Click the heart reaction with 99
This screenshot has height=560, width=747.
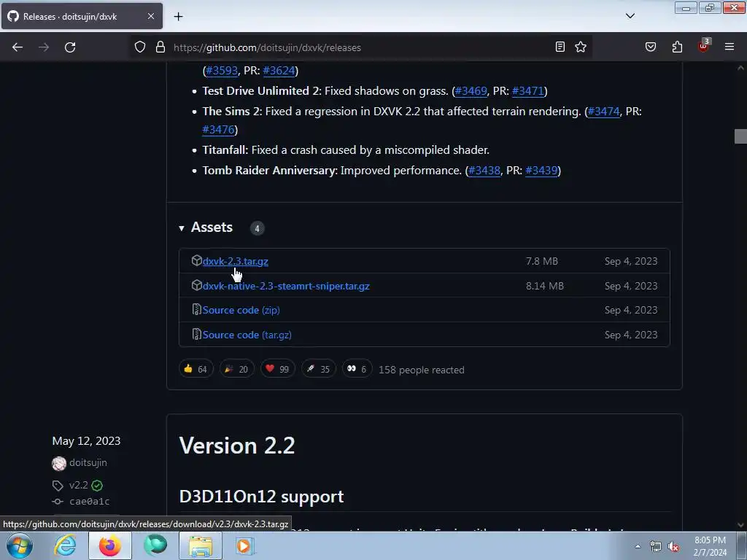278,369
